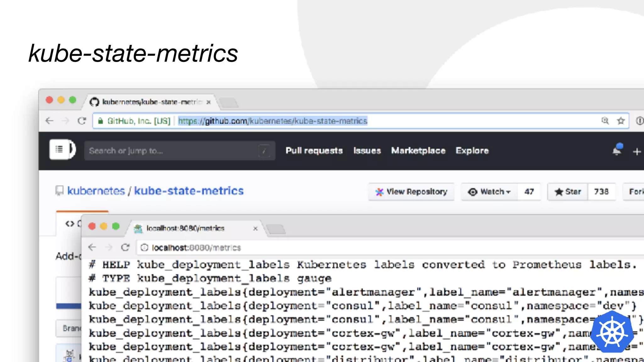Go back in the localhost browser window
644x362 pixels.
pos(92,248)
